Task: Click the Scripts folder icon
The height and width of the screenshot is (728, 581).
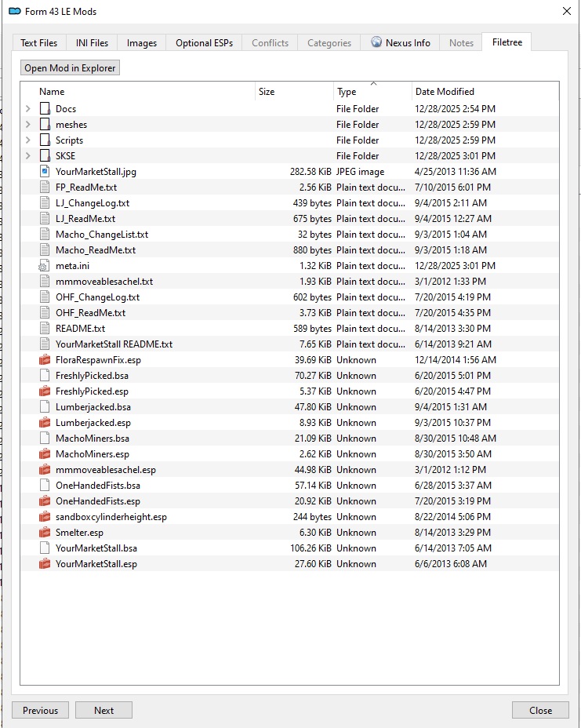Action: point(45,140)
